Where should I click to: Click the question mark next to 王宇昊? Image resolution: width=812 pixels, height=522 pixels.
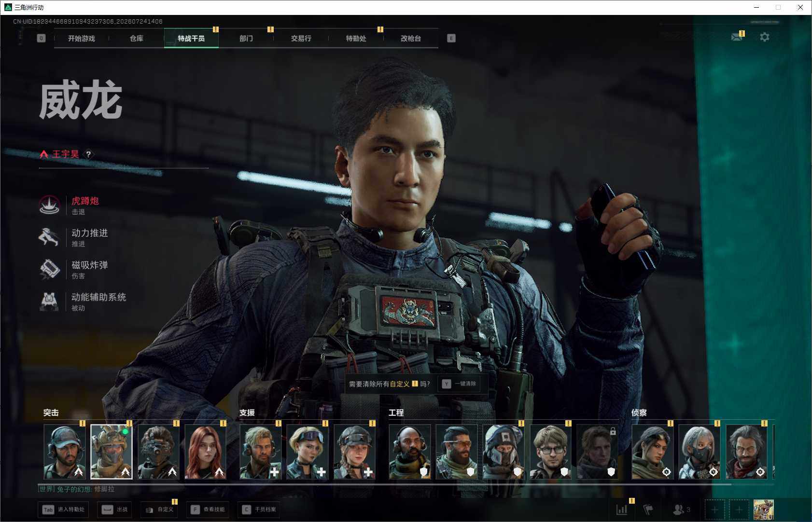pyautogui.click(x=88, y=154)
